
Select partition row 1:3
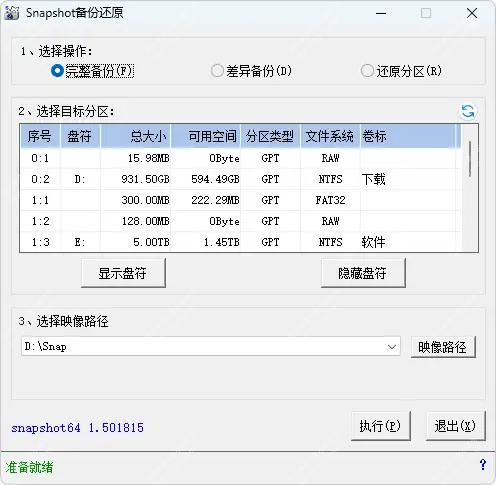pyautogui.click(x=241, y=242)
